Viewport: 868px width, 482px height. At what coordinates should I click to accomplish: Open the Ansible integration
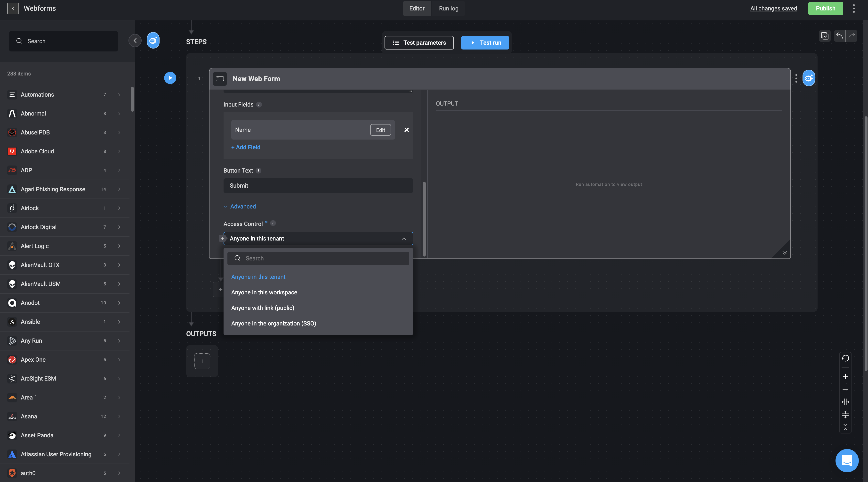[65, 322]
